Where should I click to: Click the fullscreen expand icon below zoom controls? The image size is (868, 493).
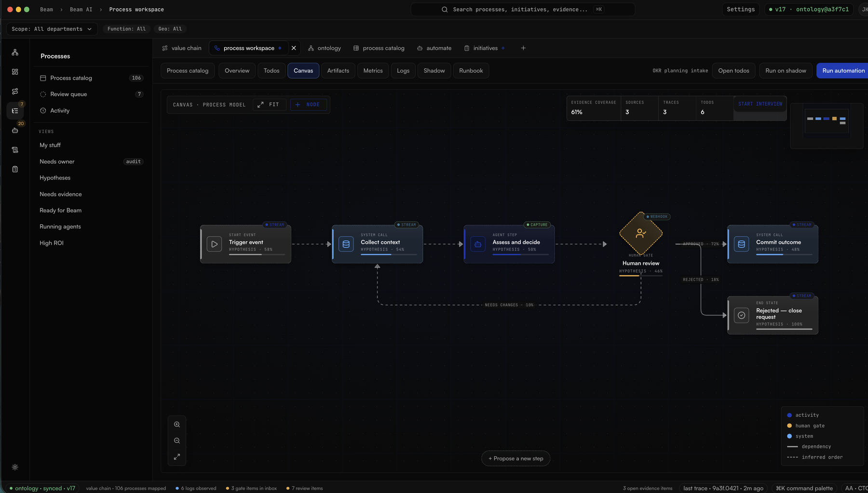point(177,456)
